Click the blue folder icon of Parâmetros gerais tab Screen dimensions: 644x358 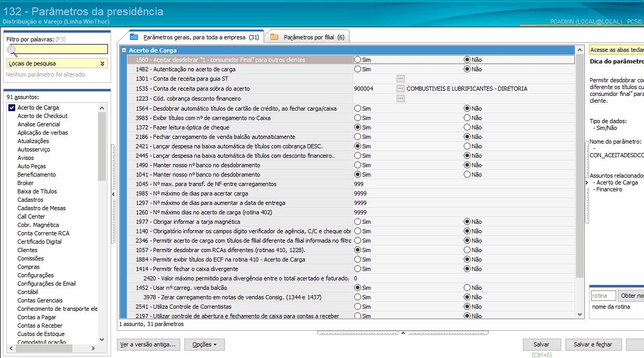pos(134,37)
